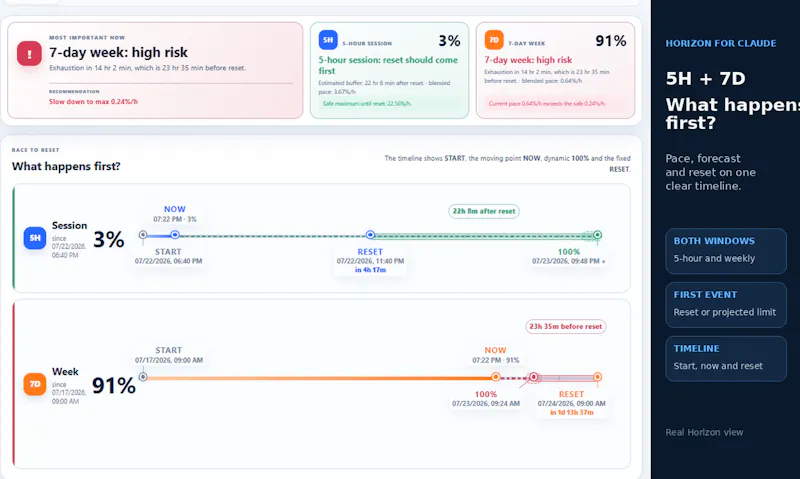Open the TIMELINE feature card
Viewport: 800px width, 479px height.
[x=726, y=359]
